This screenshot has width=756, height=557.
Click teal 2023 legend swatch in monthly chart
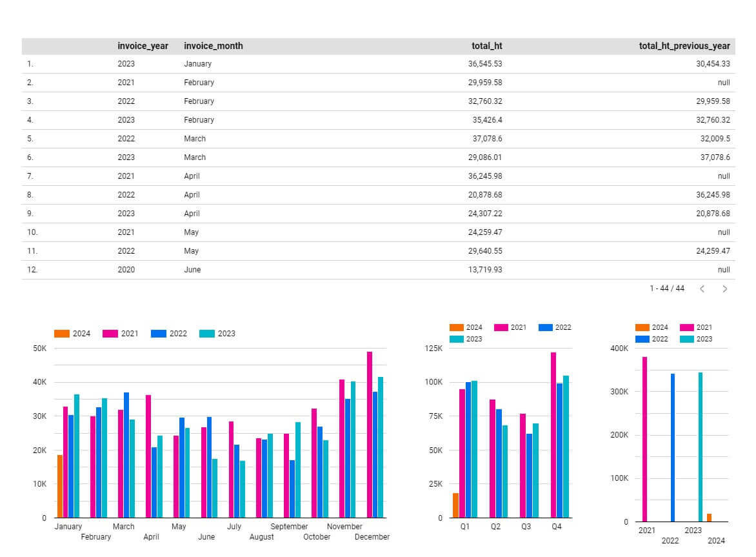click(x=207, y=334)
